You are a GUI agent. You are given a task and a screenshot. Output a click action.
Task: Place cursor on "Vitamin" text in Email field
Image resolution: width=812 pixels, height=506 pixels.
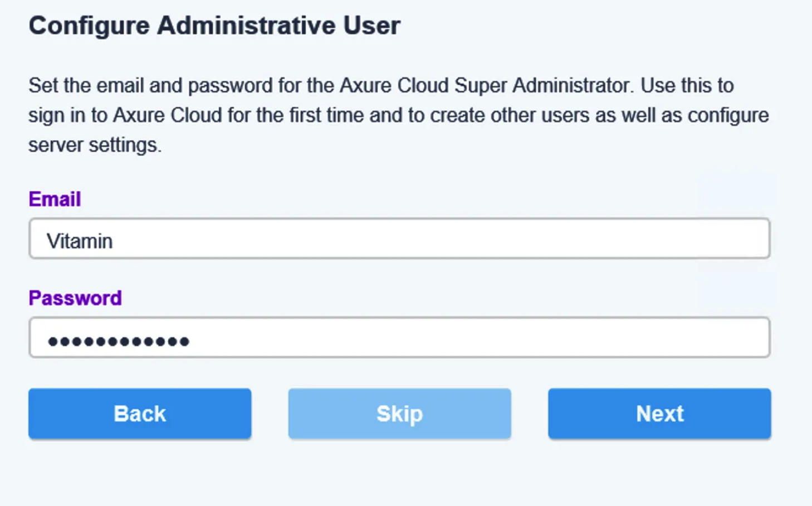coord(80,241)
